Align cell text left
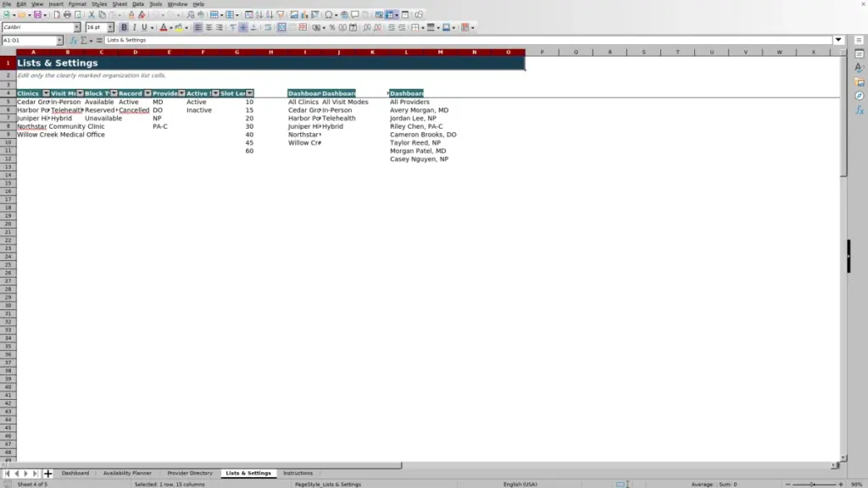Image resolution: width=868 pixels, height=488 pixels. [x=198, y=28]
